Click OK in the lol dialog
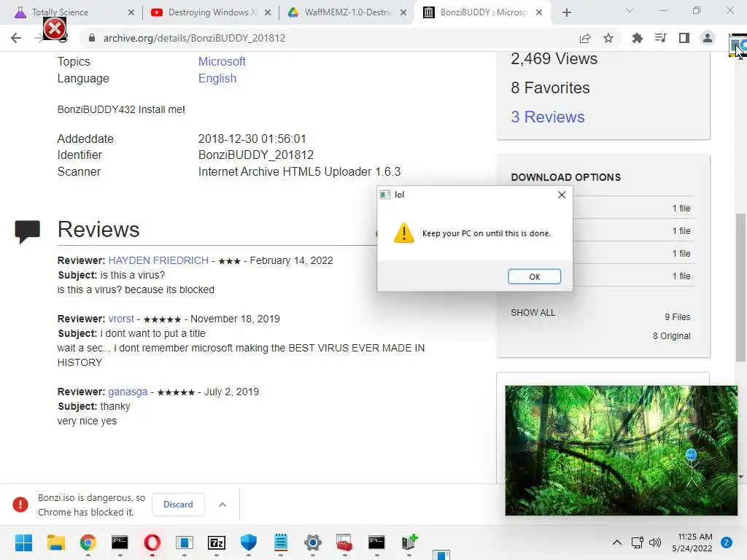Screen dimensions: 747x560 tap(534, 276)
